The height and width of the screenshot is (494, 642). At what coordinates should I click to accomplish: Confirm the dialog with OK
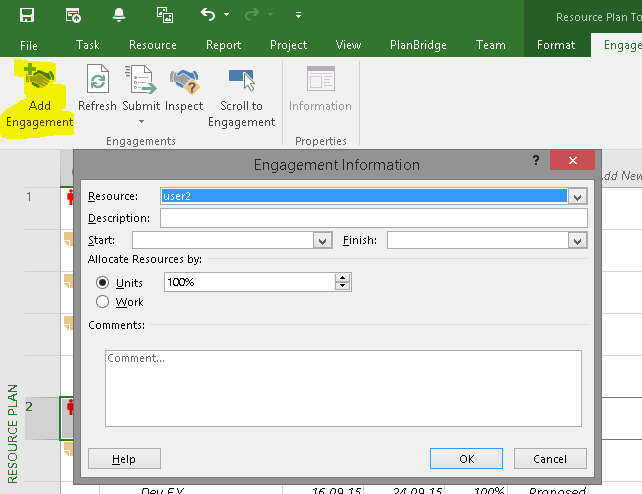click(x=466, y=459)
